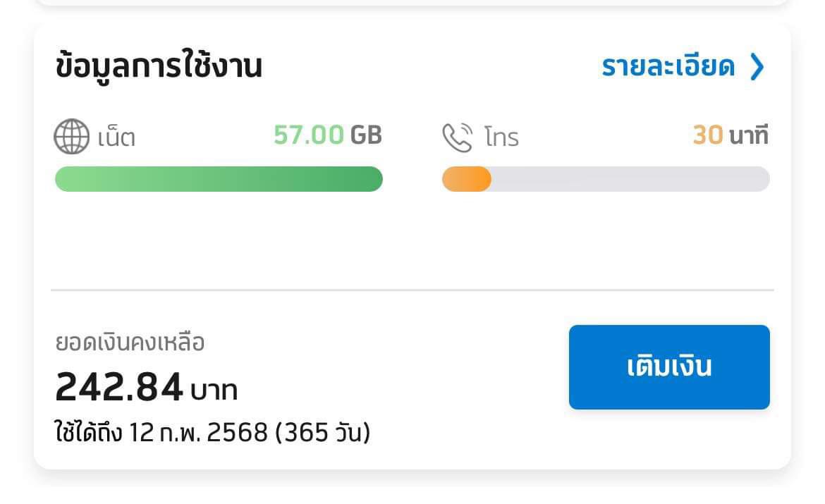Screen dimensions: 825x504
Task: Click the green internet usage bar
Action: pyautogui.click(x=219, y=179)
